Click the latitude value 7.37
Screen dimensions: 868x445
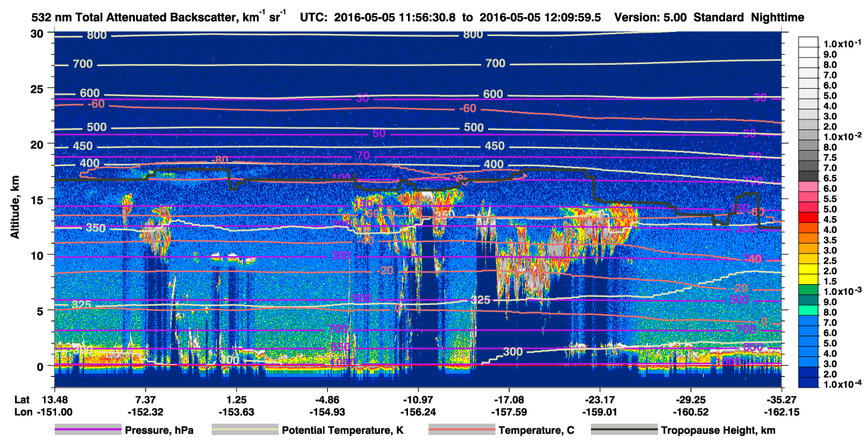pyautogui.click(x=145, y=401)
